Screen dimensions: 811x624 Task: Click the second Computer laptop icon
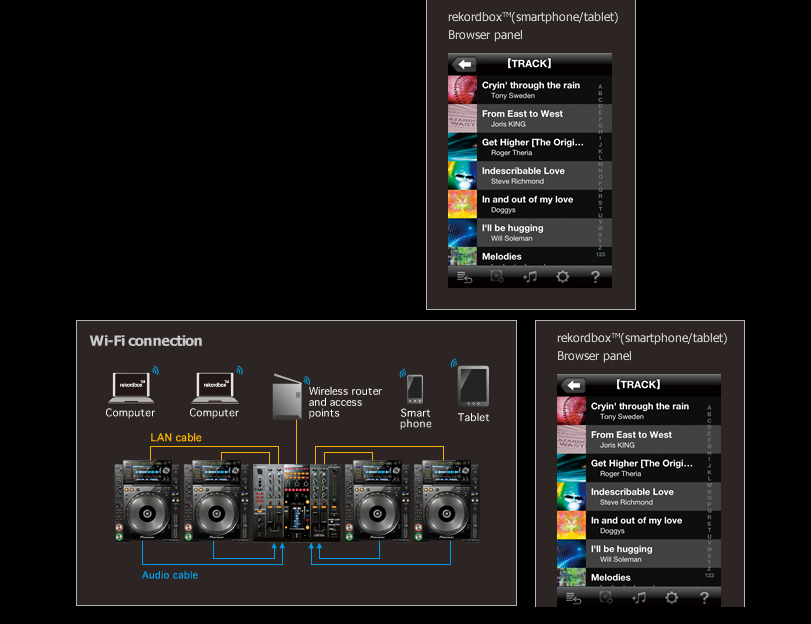[x=215, y=388]
